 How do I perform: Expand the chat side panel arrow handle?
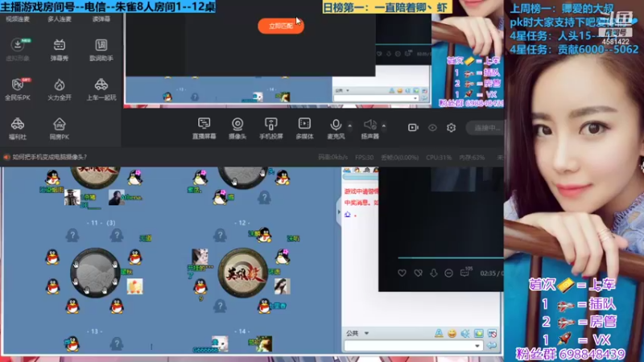[339, 212]
